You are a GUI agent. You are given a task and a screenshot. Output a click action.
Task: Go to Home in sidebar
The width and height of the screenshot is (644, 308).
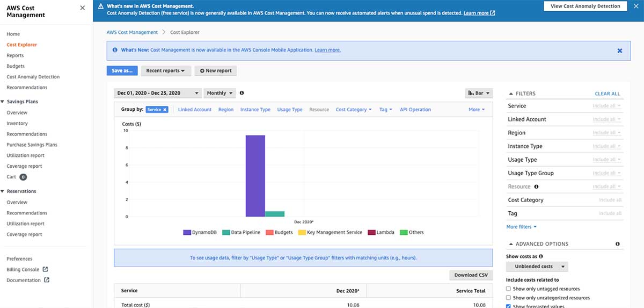pyautogui.click(x=13, y=34)
